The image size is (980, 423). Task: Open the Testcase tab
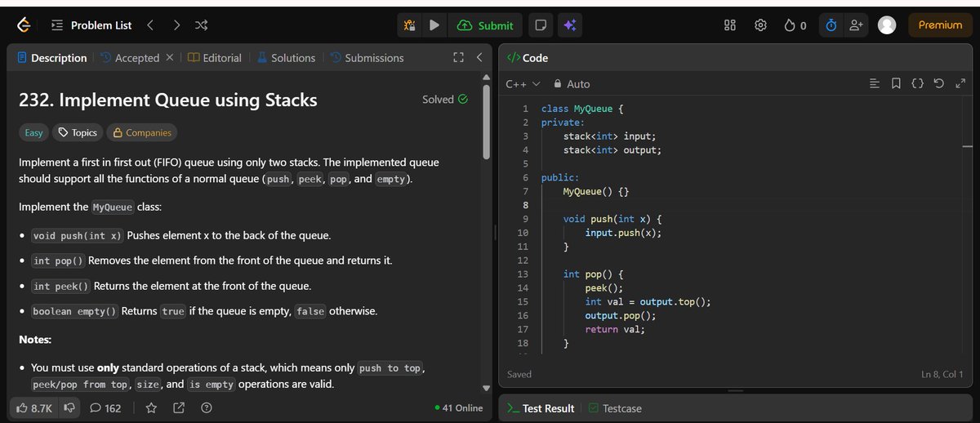pyautogui.click(x=615, y=407)
